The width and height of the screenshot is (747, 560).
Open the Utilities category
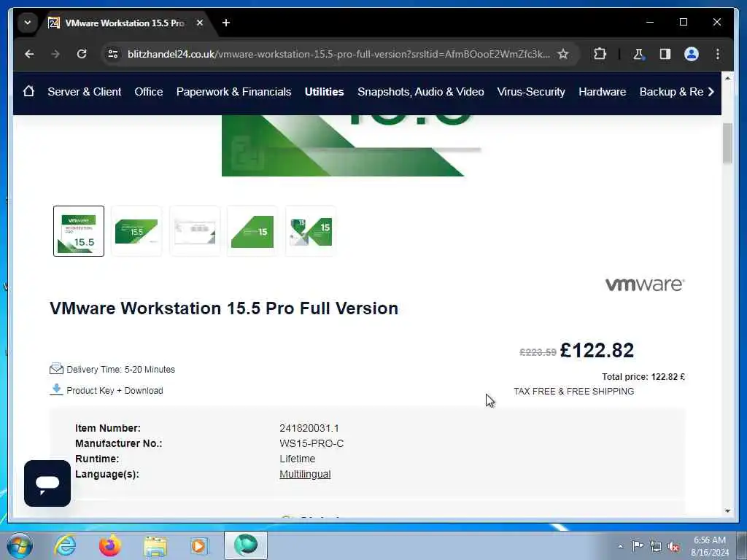click(324, 92)
